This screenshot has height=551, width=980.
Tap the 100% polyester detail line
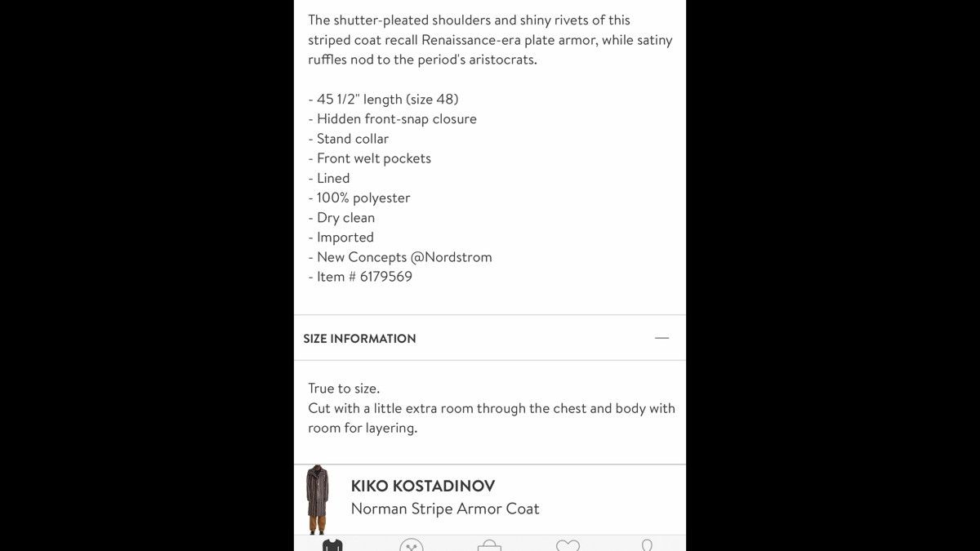[359, 198]
